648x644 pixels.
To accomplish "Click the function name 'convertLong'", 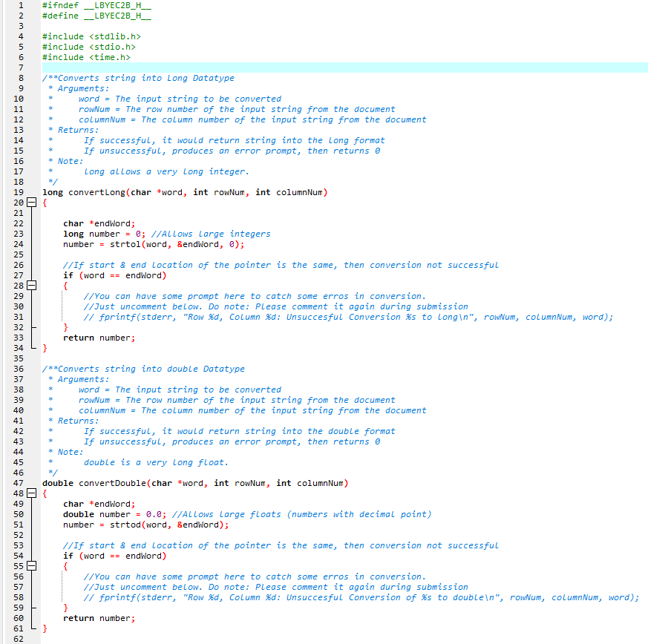I will point(96,192).
